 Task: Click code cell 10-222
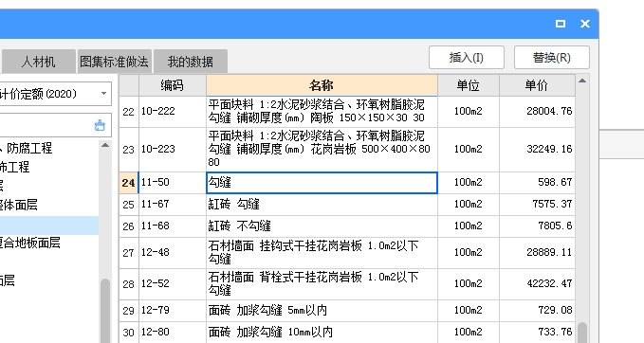(173, 112)
